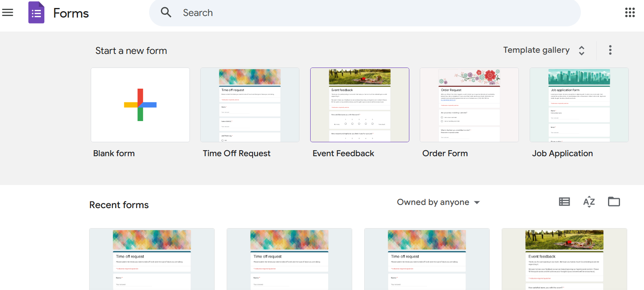644x290 pixels.
Task: Choose the Event Feedback template thumbnail in Start a new form
Action: (360, 105)
